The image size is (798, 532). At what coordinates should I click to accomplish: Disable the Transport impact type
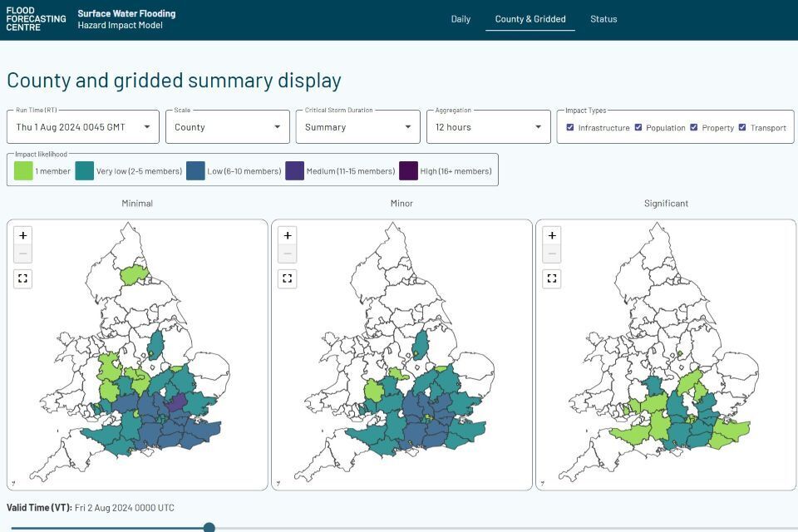742,127
